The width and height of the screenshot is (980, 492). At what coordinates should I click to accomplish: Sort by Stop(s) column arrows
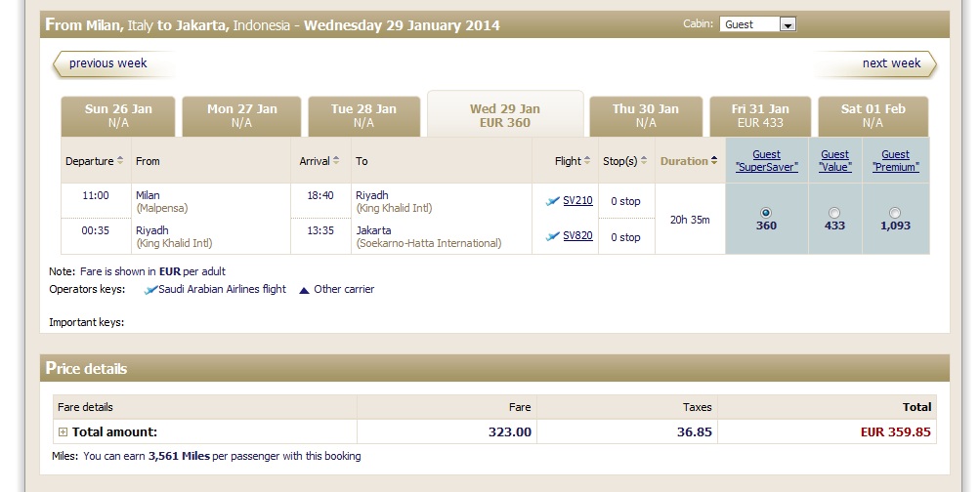coord(644,160)
